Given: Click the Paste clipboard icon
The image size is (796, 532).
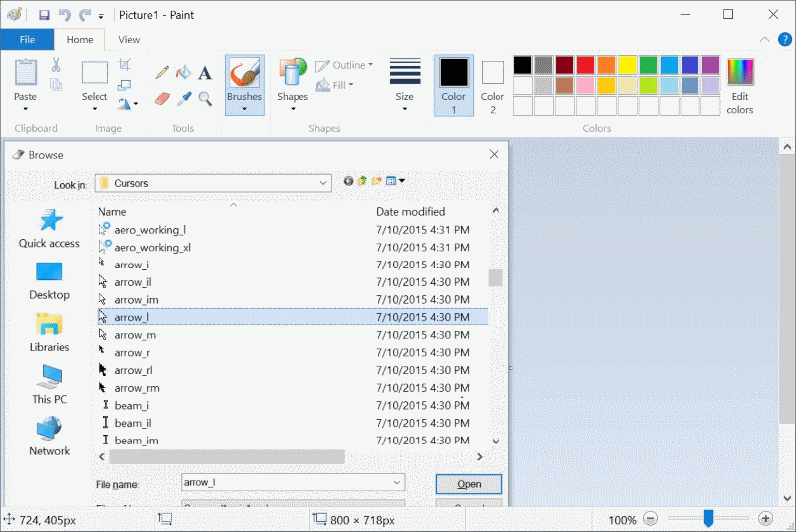Looking at the screenshot, I should point(26,72).
